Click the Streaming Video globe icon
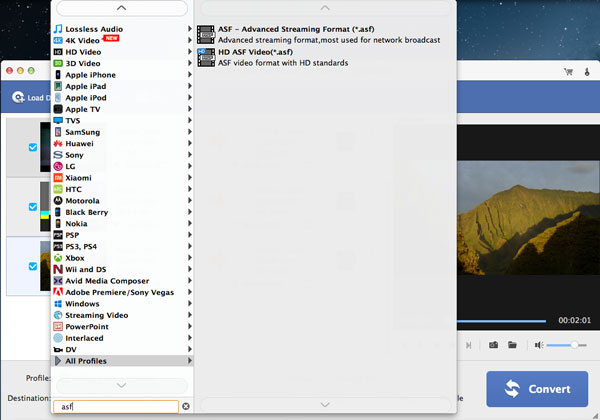The width and height of the screenshot is (600, 420). click(x=58, y=315)
